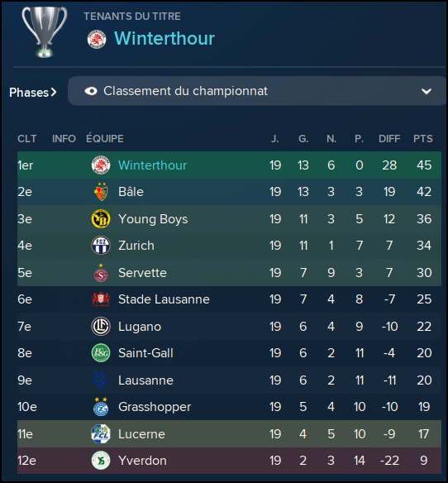Click the Winterthour crest beside title holder name
This screenshot has width=448, height=483.
[x=97, y=39]
